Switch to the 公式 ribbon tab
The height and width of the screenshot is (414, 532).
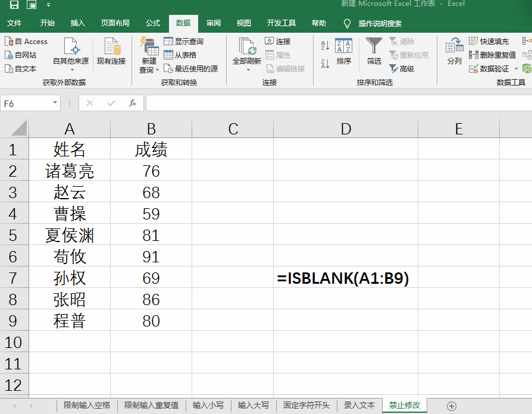(152, 24)
